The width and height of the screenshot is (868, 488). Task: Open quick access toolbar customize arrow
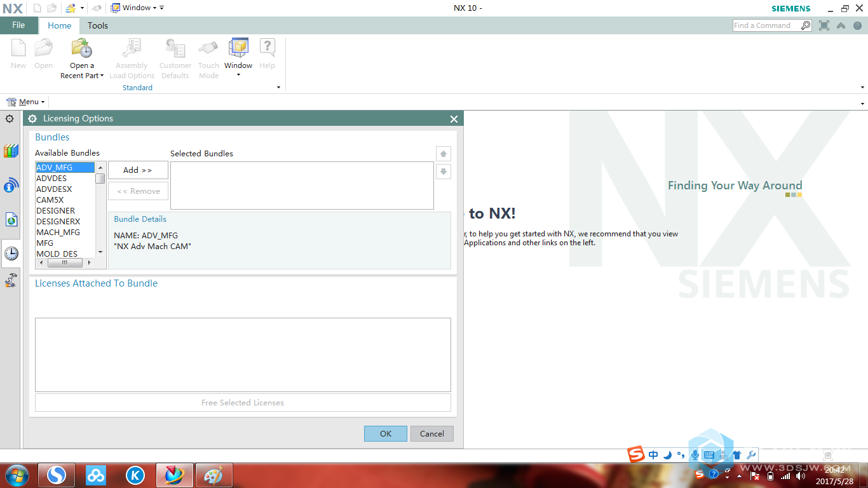pos(161,8)
